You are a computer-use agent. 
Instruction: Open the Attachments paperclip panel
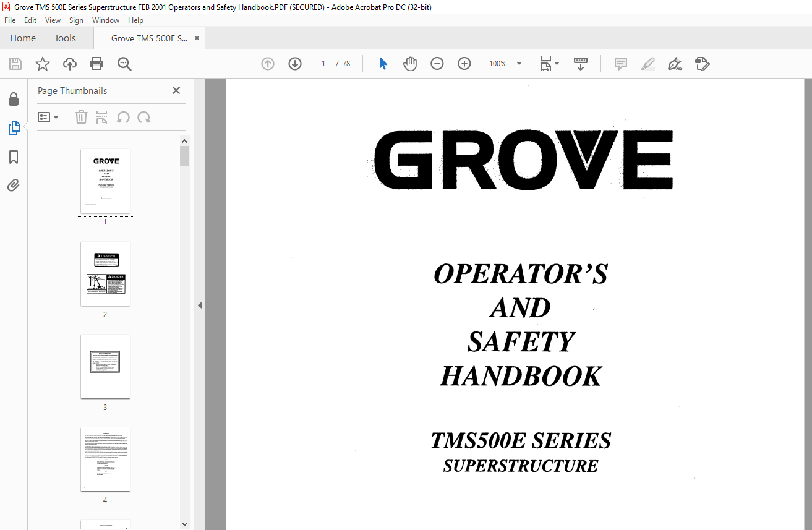[14, 186]
